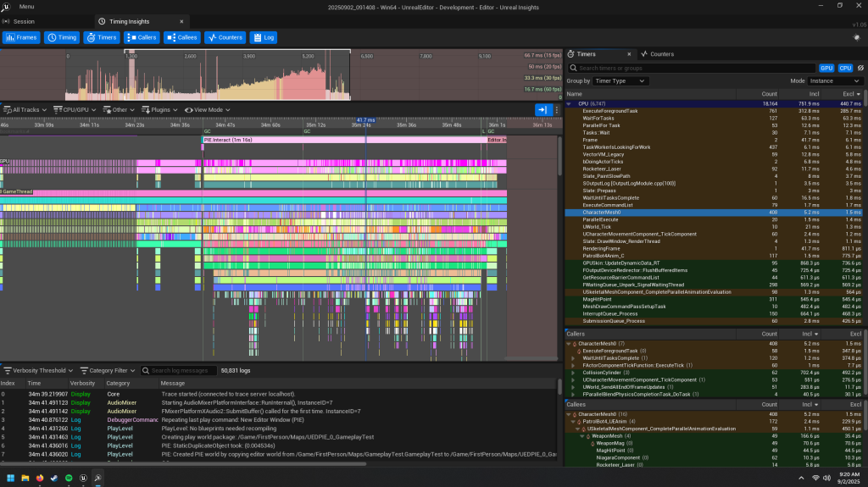Open the All Tracks dropdown
Viewport: 868px width, 487px height.
25,109
